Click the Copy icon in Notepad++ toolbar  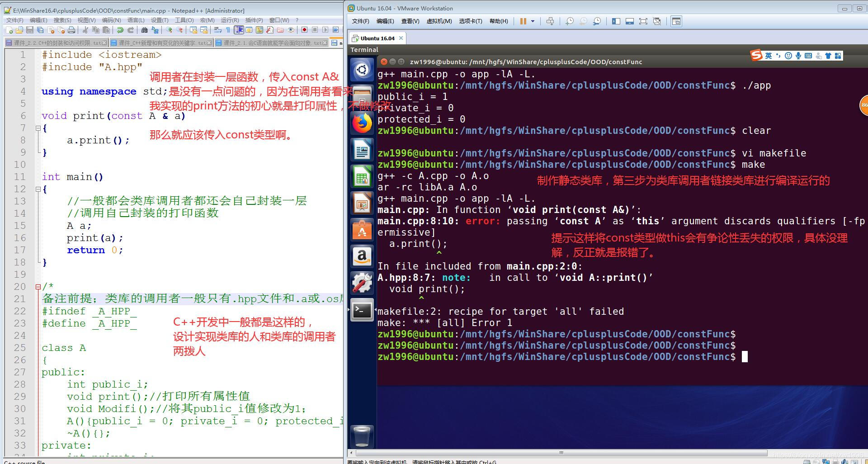coord(96,30)
